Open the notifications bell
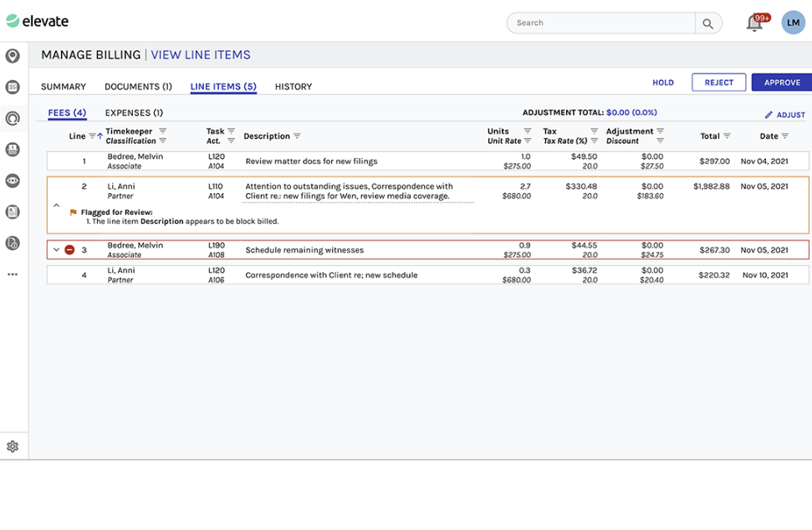812x530 pixels. 754,23
